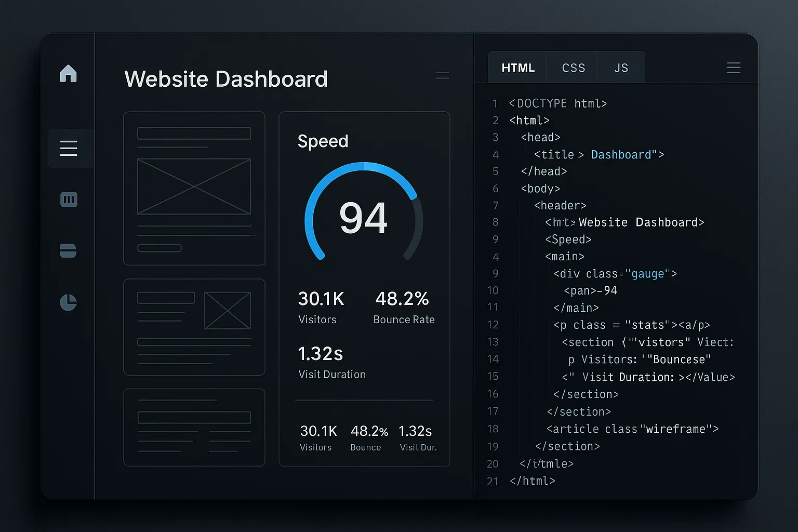
Task: Click the large 1.32s visit duration value
Action: click(321, 354)
